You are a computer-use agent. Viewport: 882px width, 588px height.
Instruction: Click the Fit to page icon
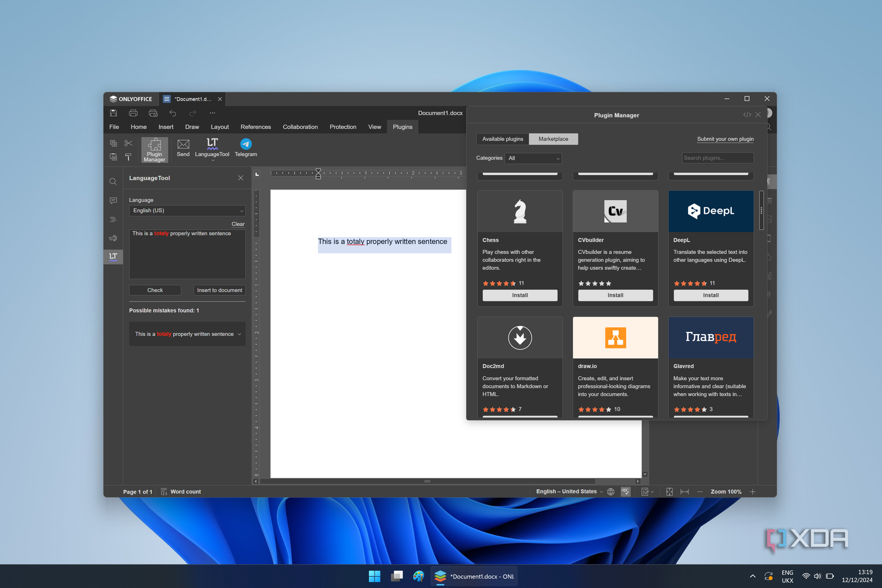pos(669,492)
